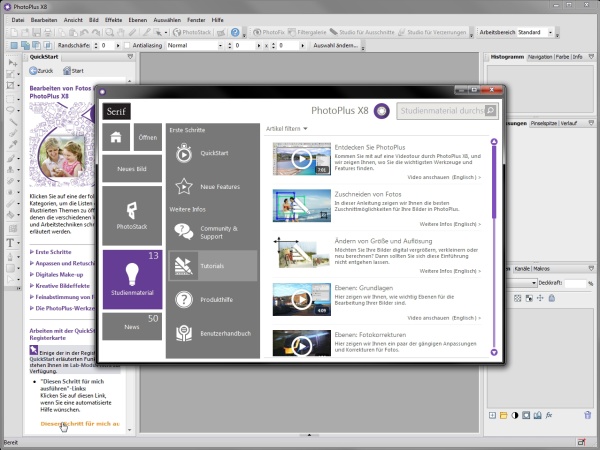Click the purple article list scrollbar thumb
This screenshot has height=450, width=600.
pyautogui.click(x=494, y=183)
